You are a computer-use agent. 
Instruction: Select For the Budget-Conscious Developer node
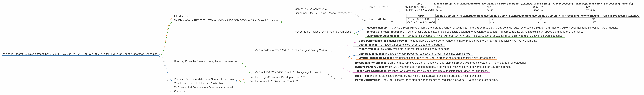[x=278, y=77]
